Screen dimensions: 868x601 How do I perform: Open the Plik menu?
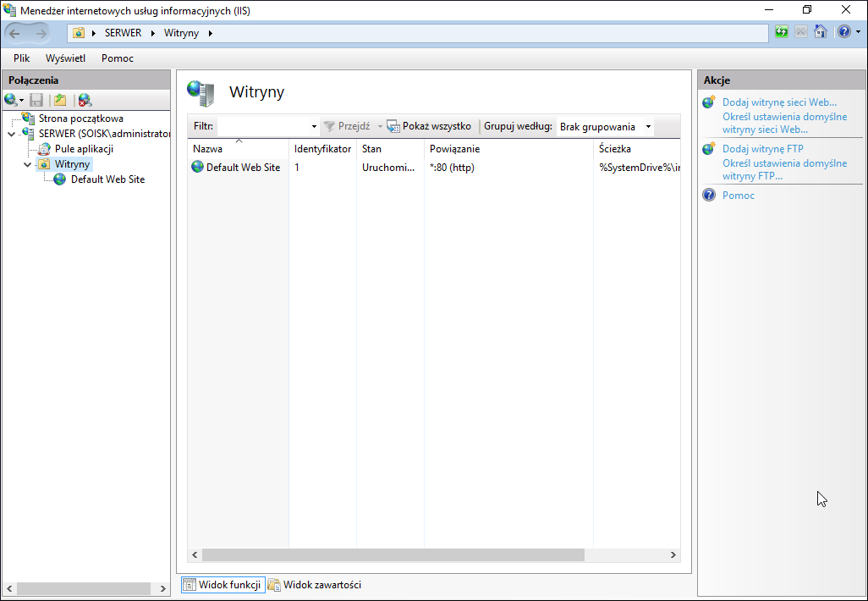22,58
